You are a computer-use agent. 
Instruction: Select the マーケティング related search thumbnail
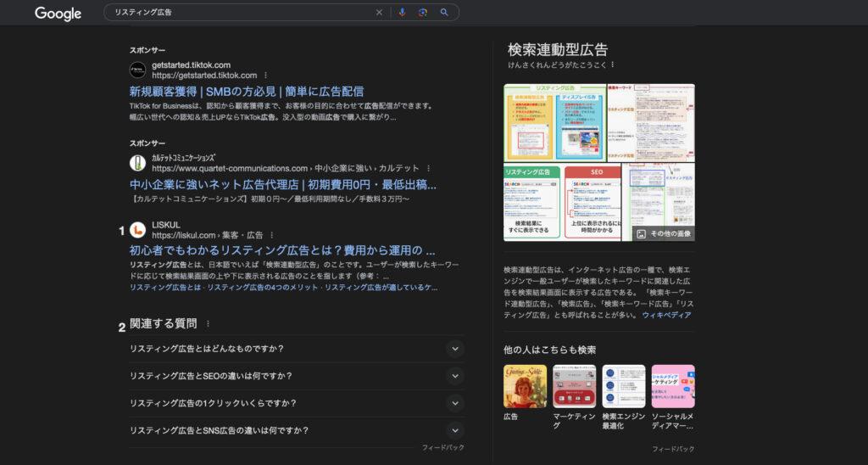574,387
